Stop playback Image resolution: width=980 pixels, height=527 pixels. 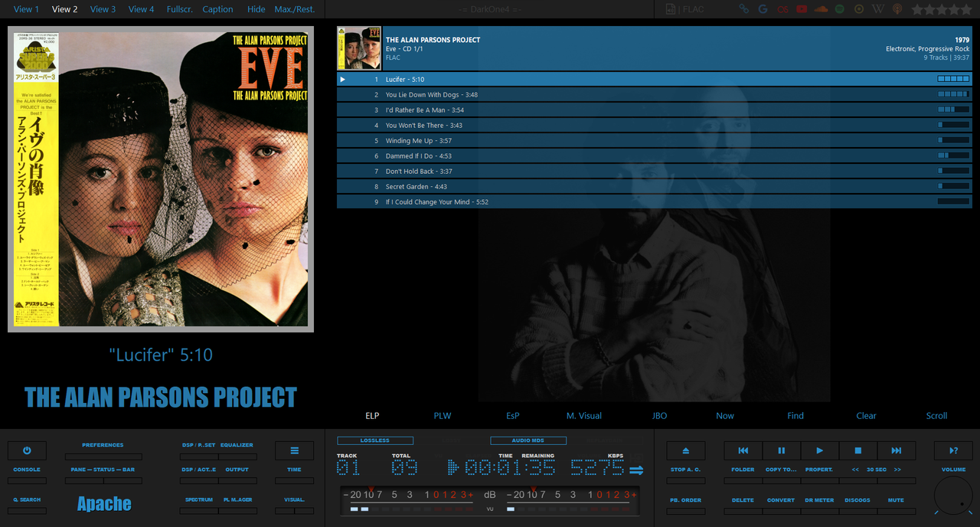click(x=857, y=450)
